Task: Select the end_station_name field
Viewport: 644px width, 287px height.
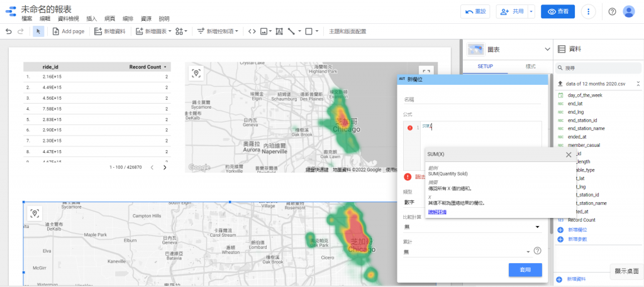Action: point(586,128)
